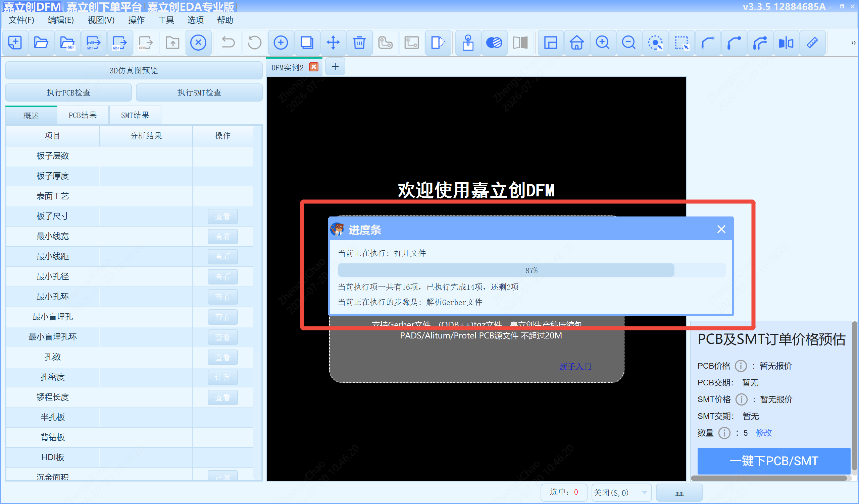859x504 pixels.
Task: Expand the toolbar overflow chevron
Action: pos(853,43)
